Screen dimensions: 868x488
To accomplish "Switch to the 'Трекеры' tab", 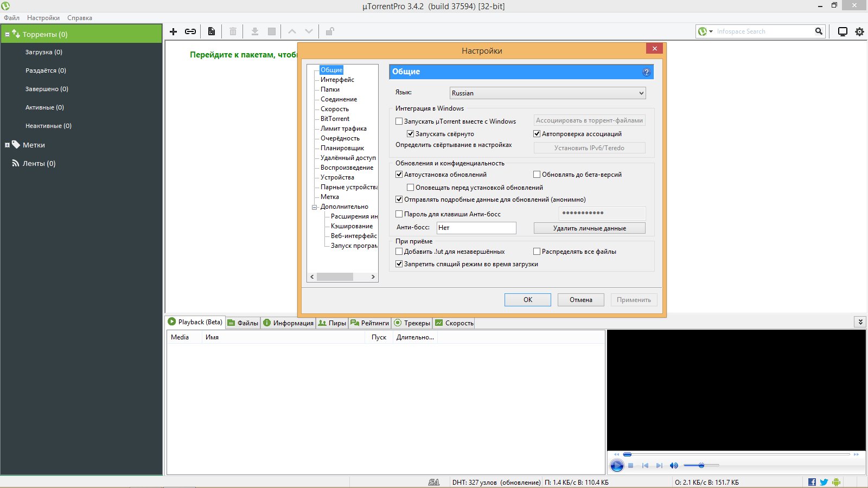I will coord(412,323).
